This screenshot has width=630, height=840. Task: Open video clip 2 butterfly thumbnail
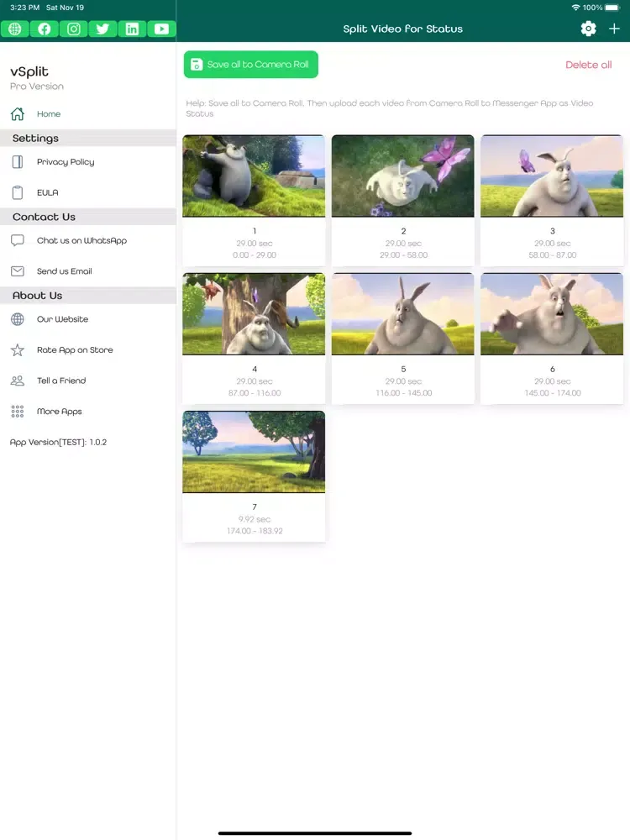point(403,176)
